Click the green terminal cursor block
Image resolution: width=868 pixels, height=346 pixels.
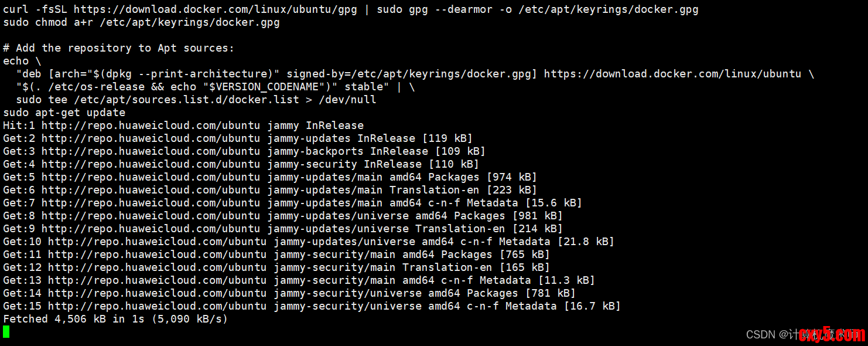point(6,332)
